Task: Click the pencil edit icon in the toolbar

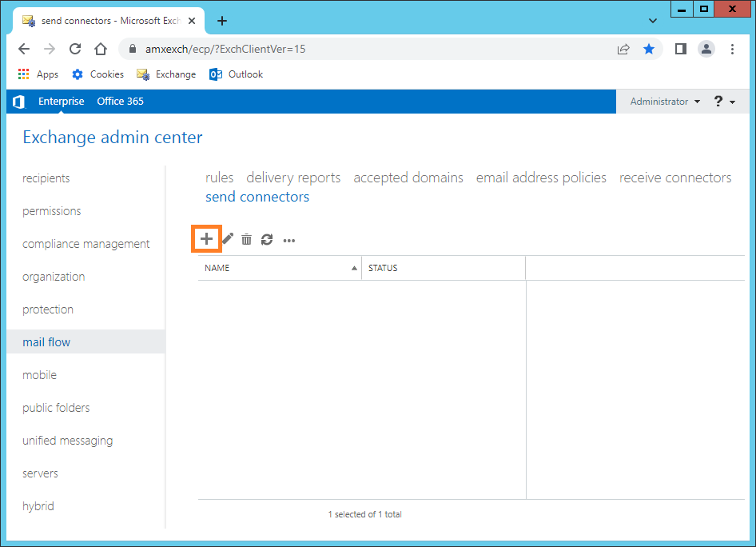Action: click(228, 239)
